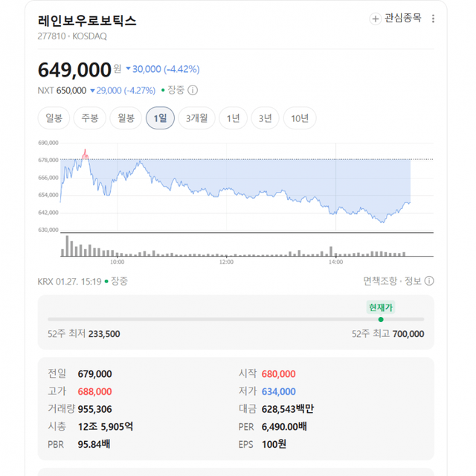Click the info icon next to NXT 장중
This screenshot has width=476, height=476.
click(193, 90)
